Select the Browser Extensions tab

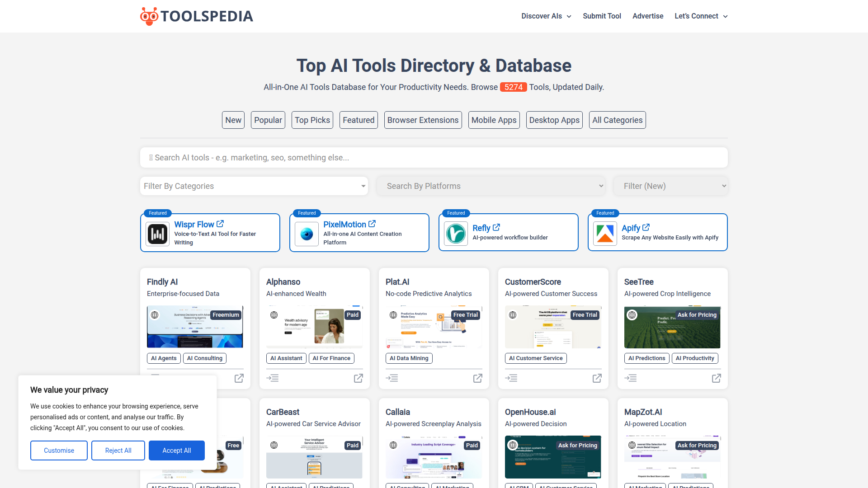click(x=423, y=120)
